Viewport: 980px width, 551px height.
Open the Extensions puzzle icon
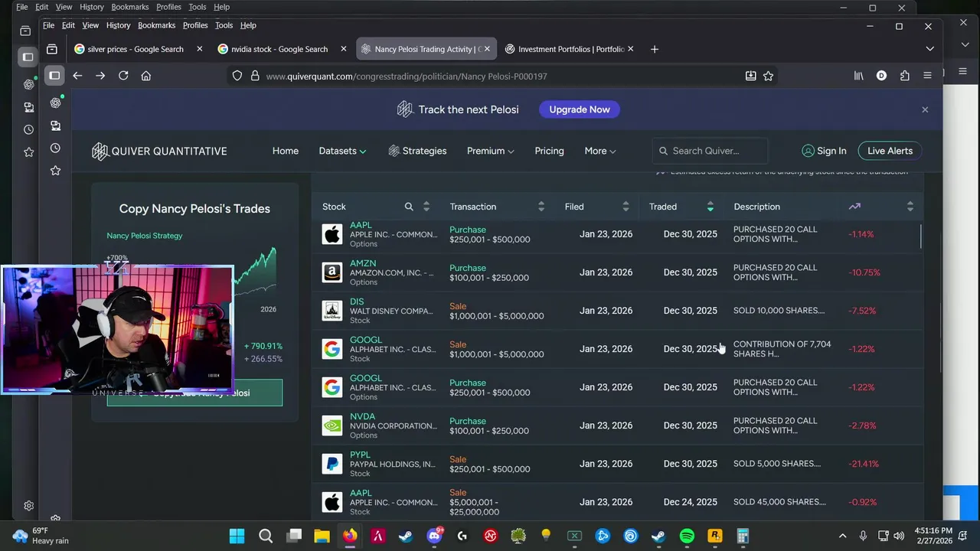[x=905, y=76]
